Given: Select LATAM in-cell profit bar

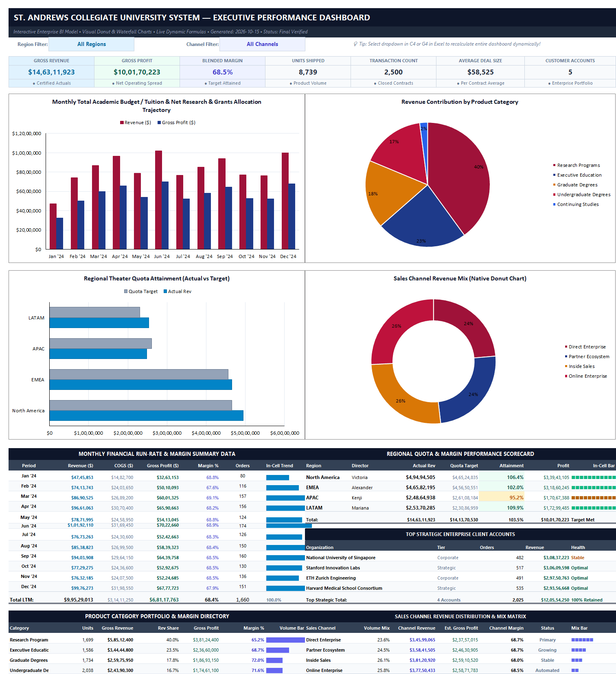Looking at the screenshot, I should (594, 508).
